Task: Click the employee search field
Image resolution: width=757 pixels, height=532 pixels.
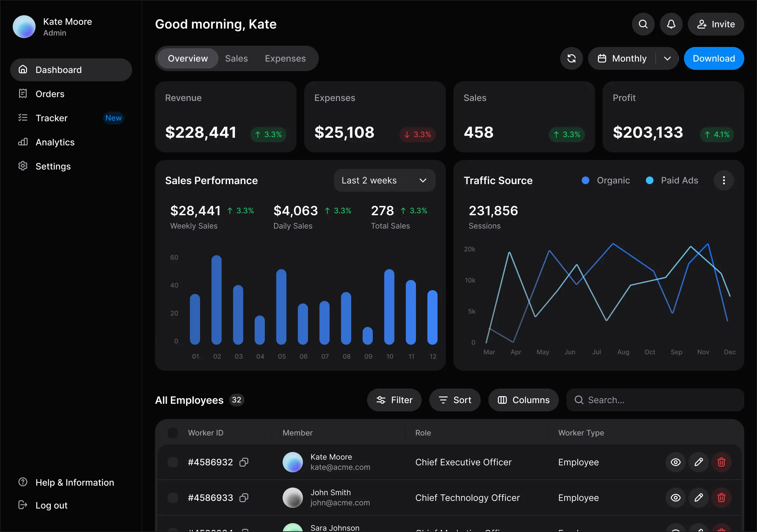Action: [654, 400]
